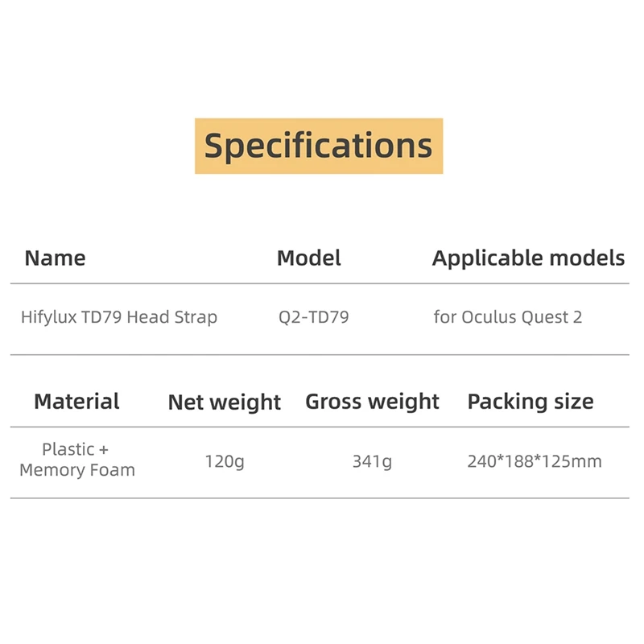Click the Hifylux TD79 Head Strap text
The height and width of the screenshot is (644, 644).
[x=119, y=317]
